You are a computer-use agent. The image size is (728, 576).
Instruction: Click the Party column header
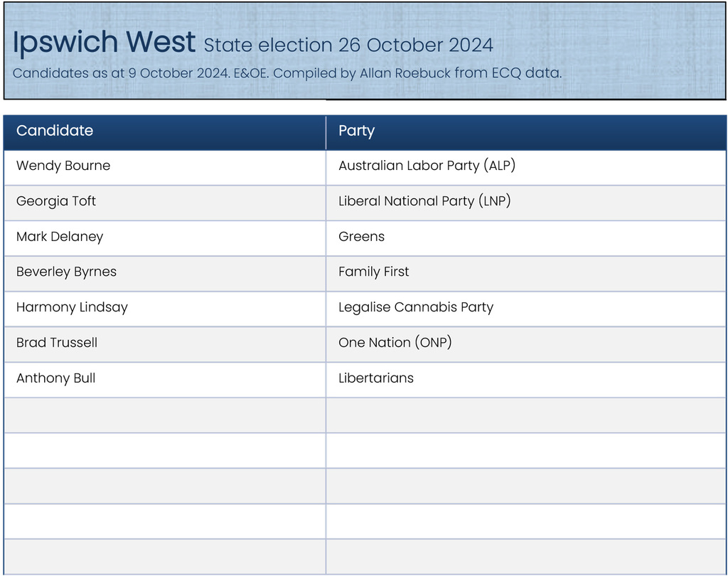coord(356,131)
